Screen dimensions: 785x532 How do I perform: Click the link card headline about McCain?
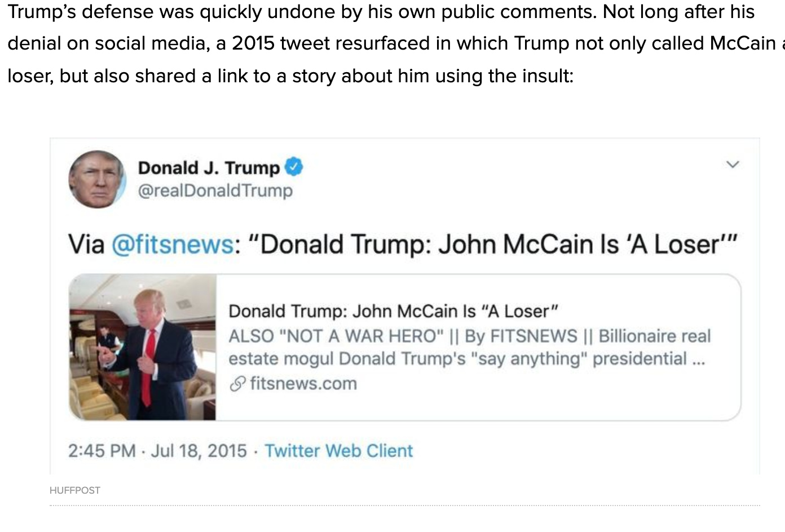click(x=393, y=311)
